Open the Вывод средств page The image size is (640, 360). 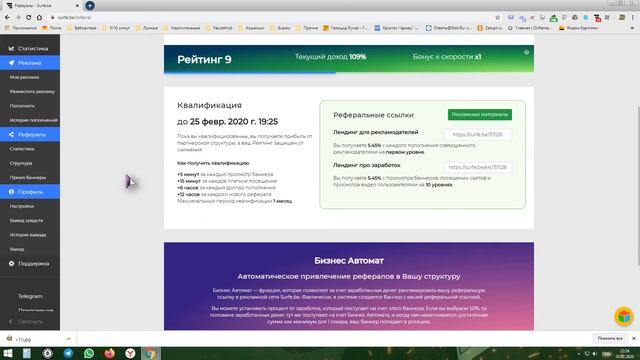[26, 220]
